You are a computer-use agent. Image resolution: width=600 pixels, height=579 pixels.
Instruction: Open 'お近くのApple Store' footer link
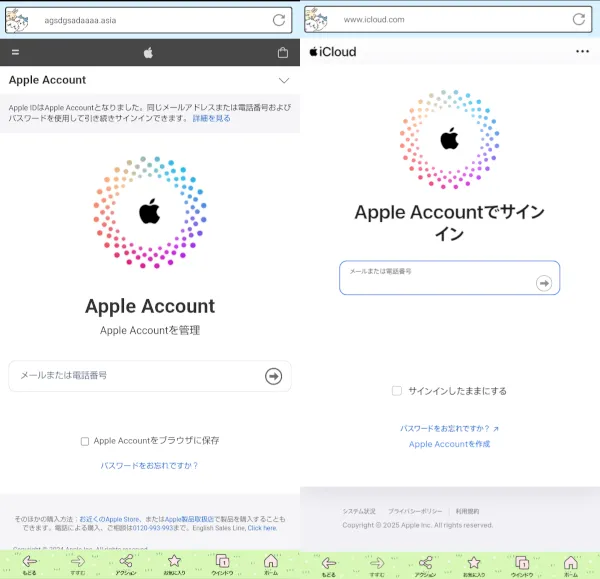pos(109,519)
